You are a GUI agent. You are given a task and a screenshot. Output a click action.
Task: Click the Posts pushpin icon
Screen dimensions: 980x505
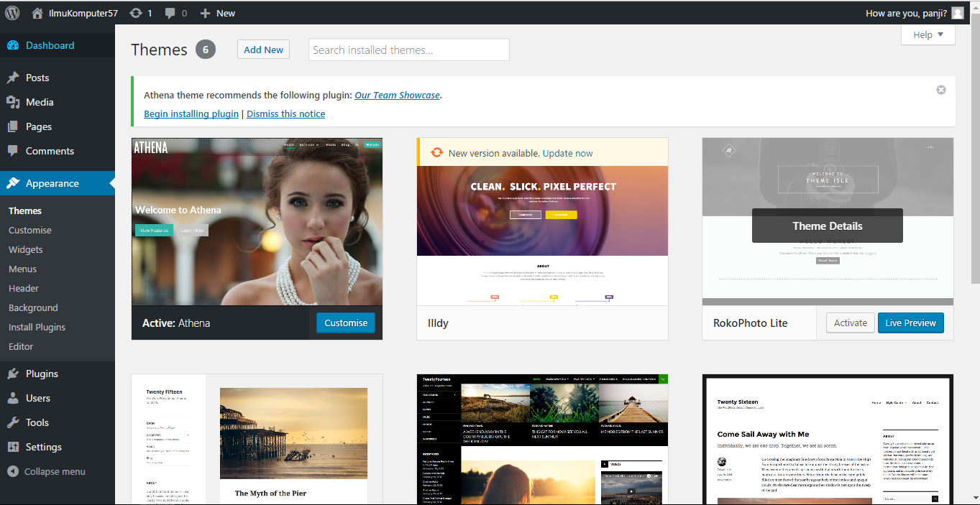13,78
